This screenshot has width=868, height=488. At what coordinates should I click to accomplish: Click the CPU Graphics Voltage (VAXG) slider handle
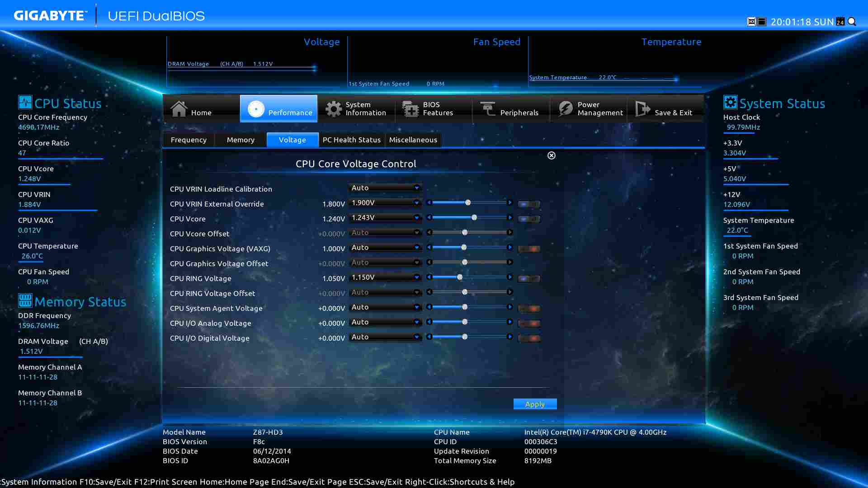tap(464, 248)
